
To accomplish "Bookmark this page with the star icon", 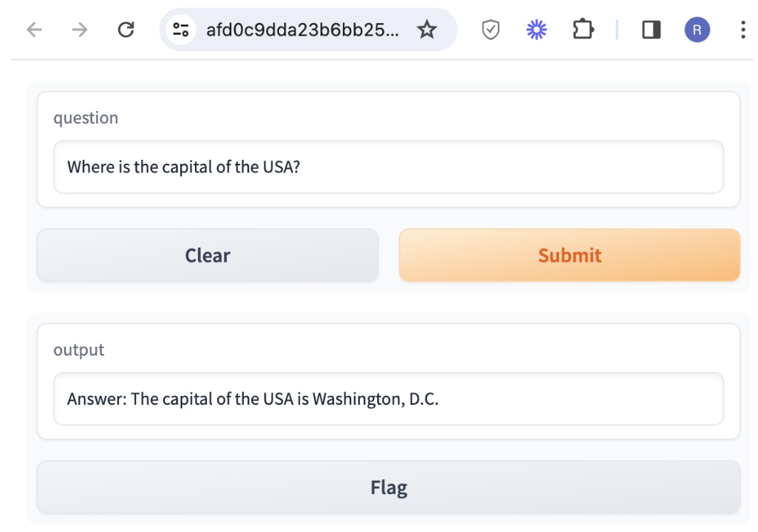I will [427, 30].
